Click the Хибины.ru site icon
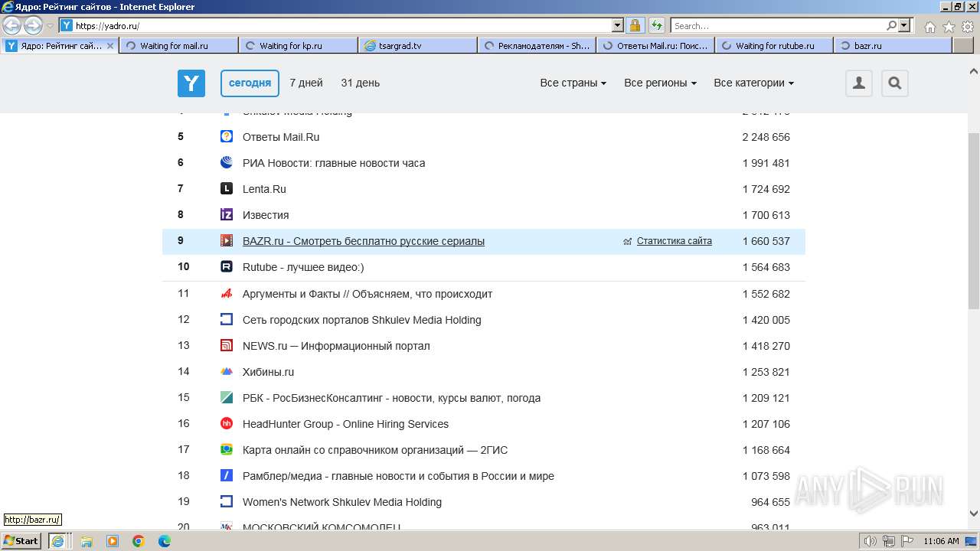 pyautogui.click(x=227, y=372)
